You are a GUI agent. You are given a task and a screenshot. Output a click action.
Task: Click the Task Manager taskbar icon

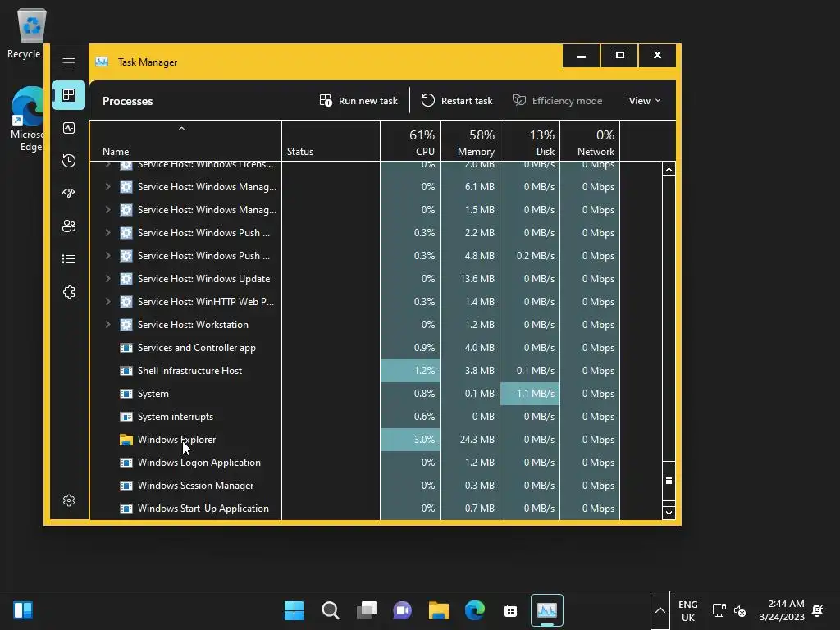[547, 610]
